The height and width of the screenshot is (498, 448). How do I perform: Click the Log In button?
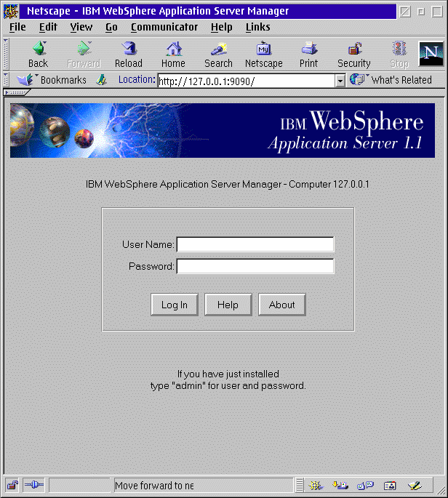[x=175, y=305]
